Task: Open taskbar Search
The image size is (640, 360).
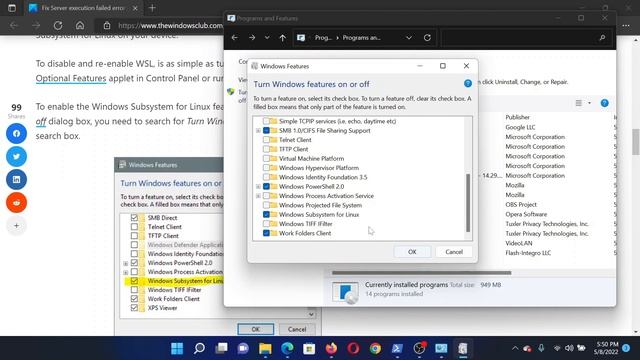Action: click(199, 348)
